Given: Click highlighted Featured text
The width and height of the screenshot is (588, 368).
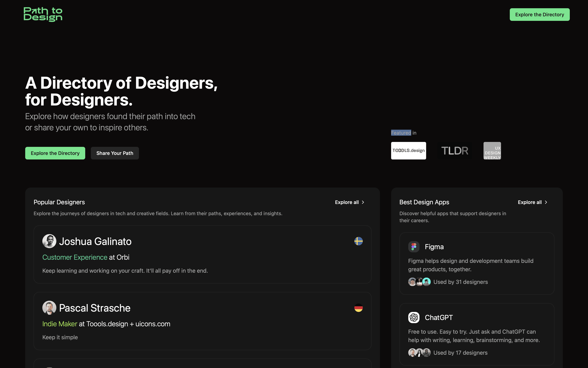Looking at the screenshot, I should pyautogui.click(x=401, y=133).
